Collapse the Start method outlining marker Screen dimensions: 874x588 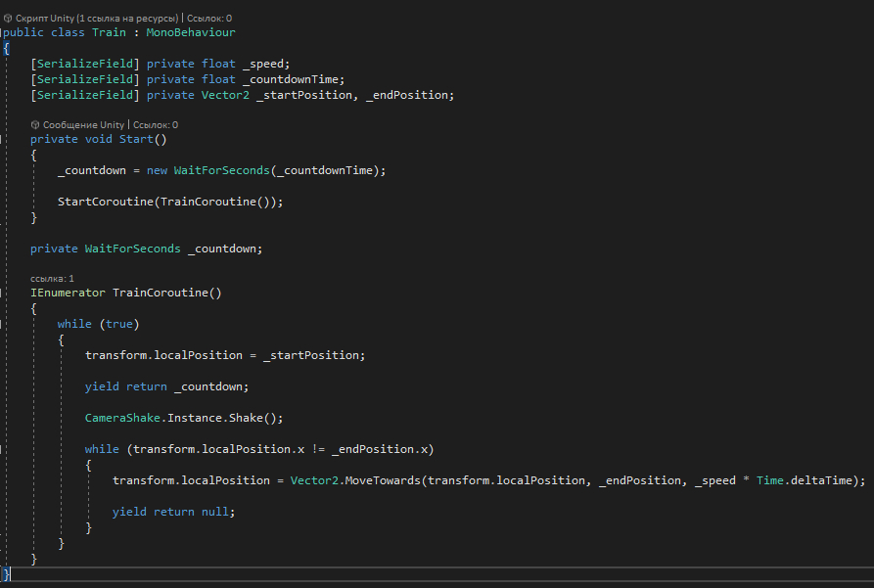tap(4, 139)
